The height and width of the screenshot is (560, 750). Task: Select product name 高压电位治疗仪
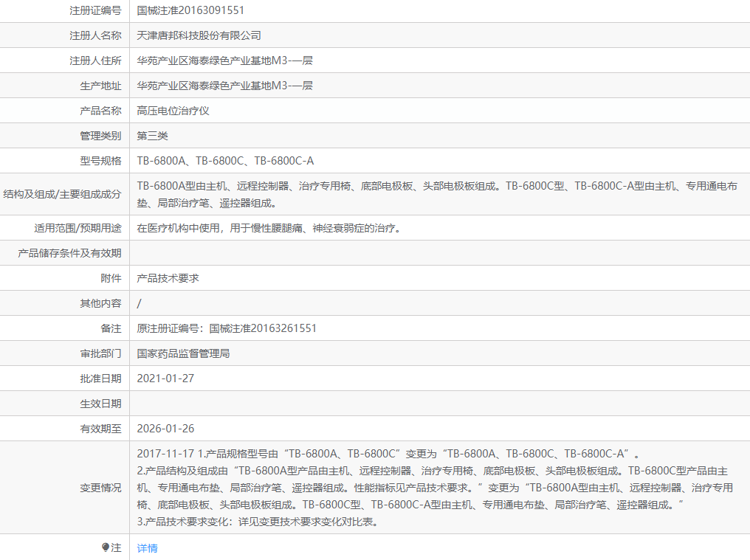pos(173,111)
